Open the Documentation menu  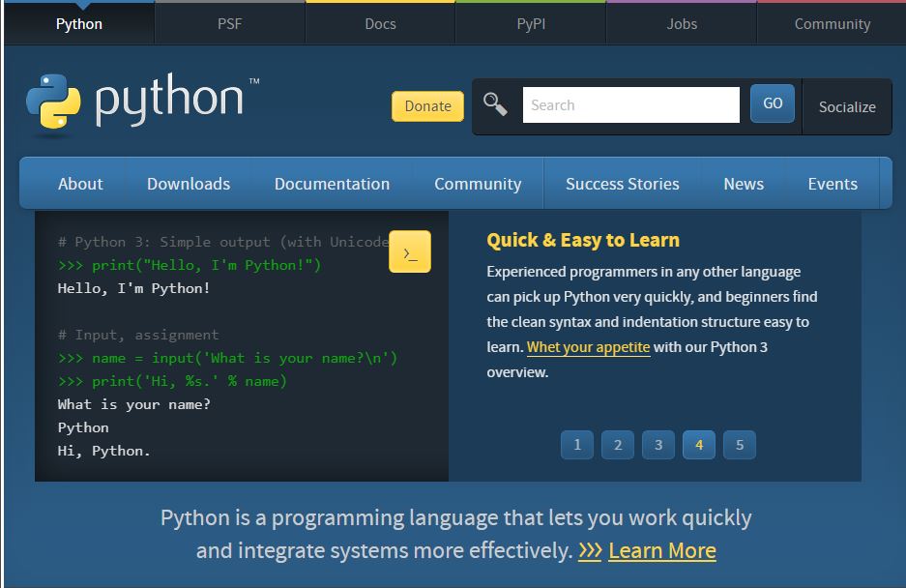pos(333,184)
